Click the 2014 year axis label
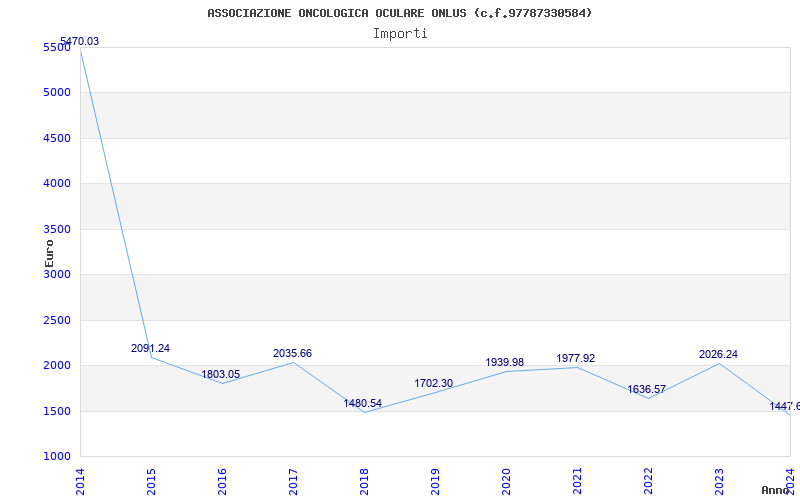The height and width of the screenshot is (500, 800). (80, 482)
